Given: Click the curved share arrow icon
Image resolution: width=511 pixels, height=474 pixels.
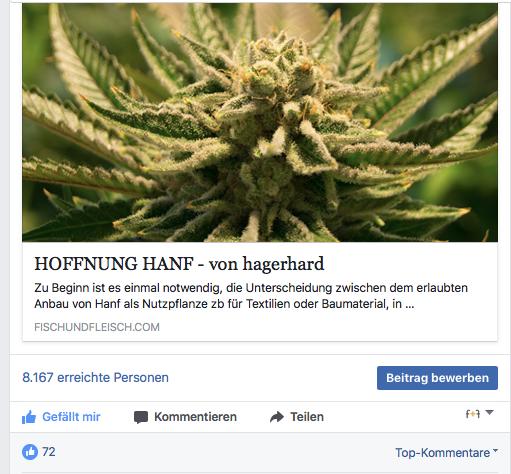Looking at the screenshot, I should click(x=277, y=417).
